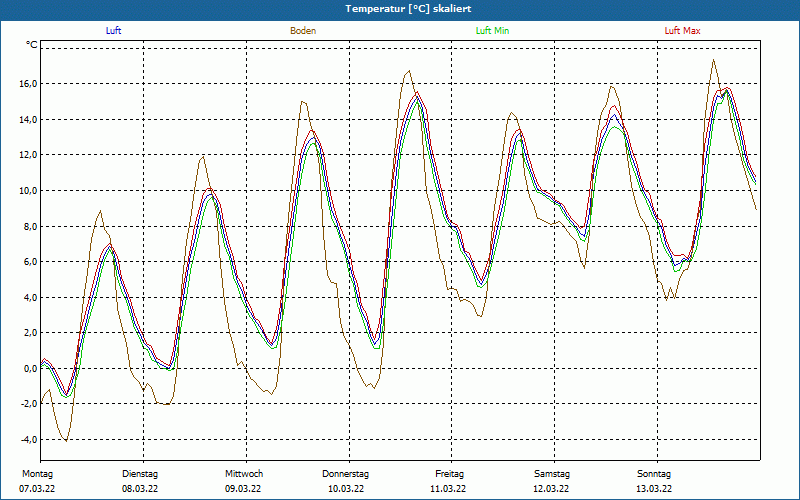Screen dimensions: 800x500
Task: Click the 2,0 y-axis value
Action: (31, 333)
